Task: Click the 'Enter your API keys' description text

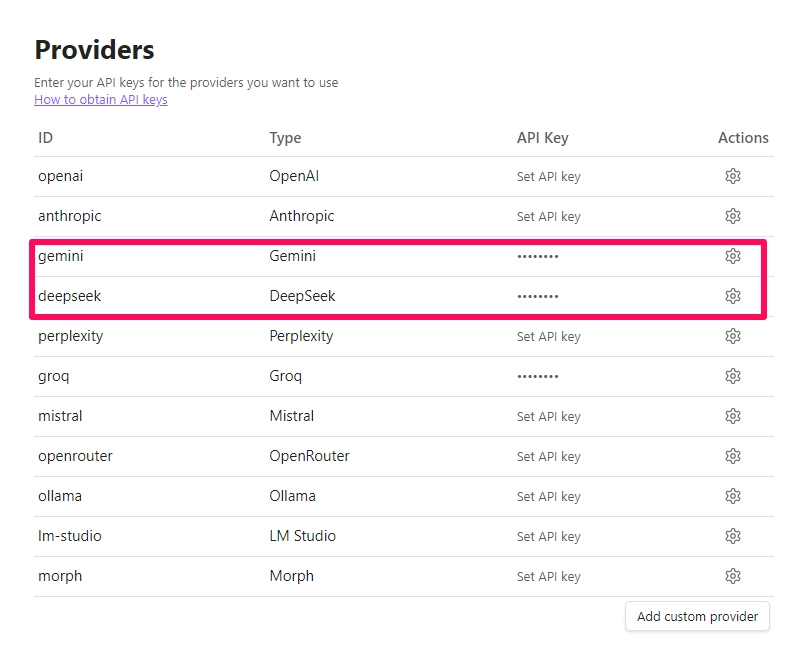Action: pyautogui.click(x=186, y=83)
